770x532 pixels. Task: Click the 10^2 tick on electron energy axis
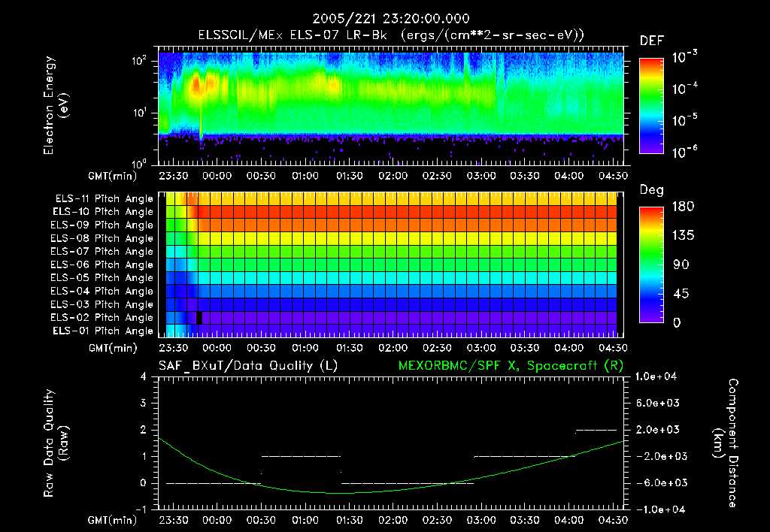[x=139, y=61]
